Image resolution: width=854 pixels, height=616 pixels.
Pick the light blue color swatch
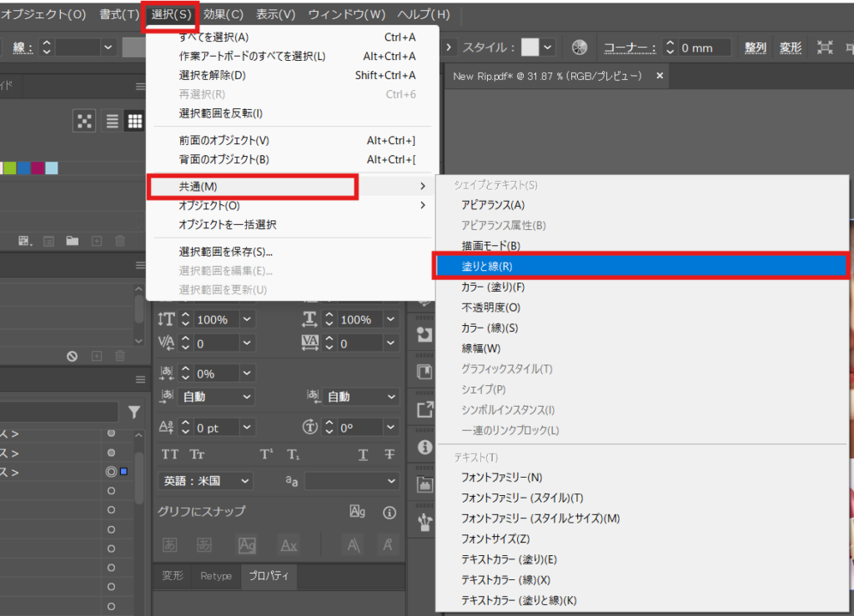click(52, 168)
